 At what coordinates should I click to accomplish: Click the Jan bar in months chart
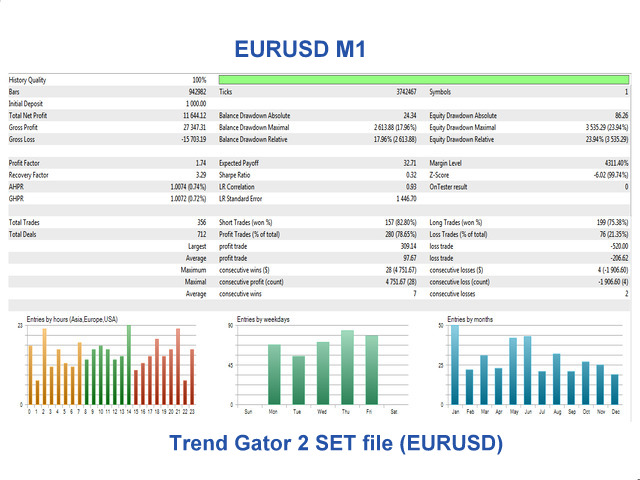click(x=455, y=365)
